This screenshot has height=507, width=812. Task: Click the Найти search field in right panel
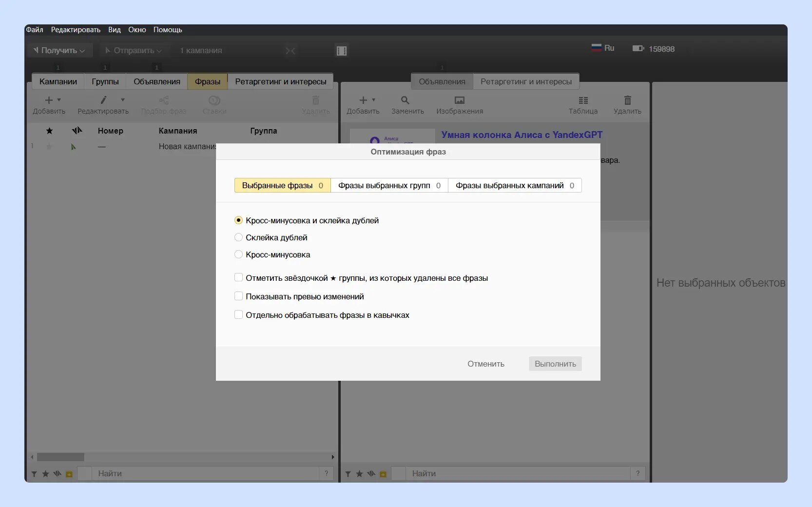pyautogui.click(x=518, y=473)
